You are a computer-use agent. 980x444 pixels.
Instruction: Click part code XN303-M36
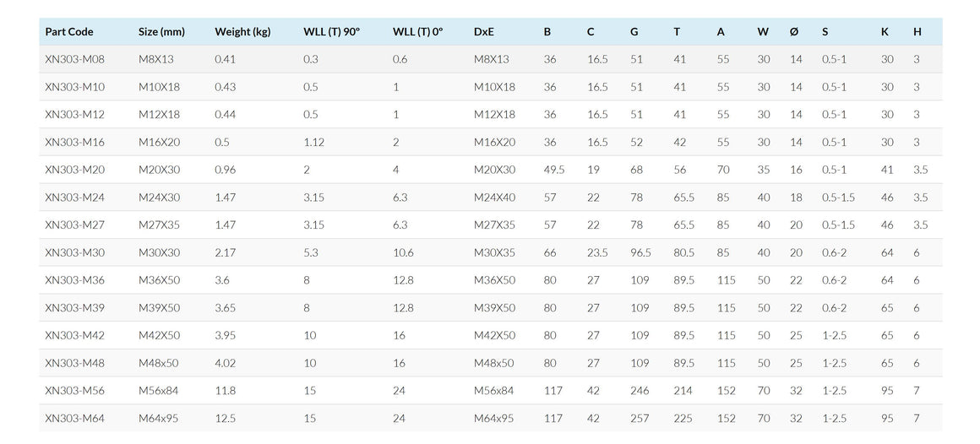click(x=74, y=280)
